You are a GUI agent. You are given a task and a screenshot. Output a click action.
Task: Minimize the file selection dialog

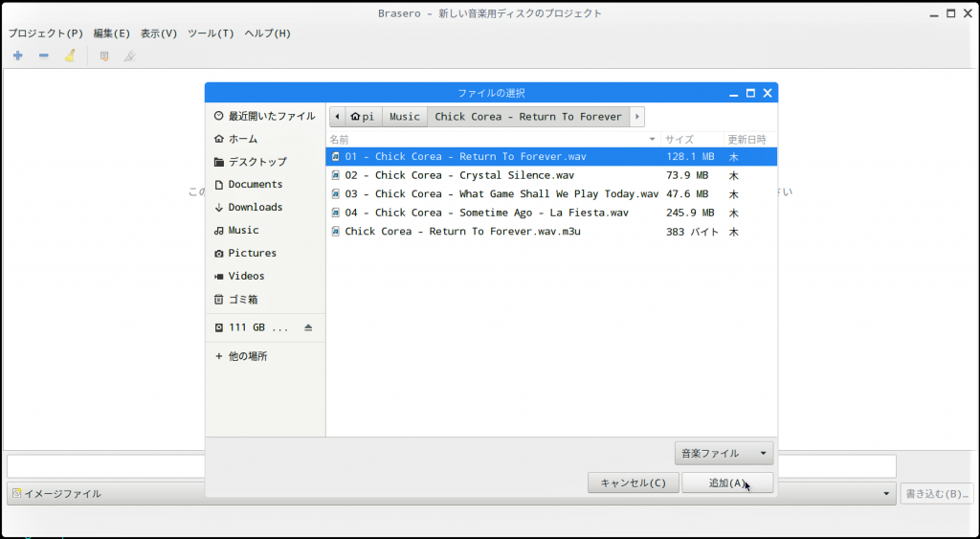[x=734, y=94]
